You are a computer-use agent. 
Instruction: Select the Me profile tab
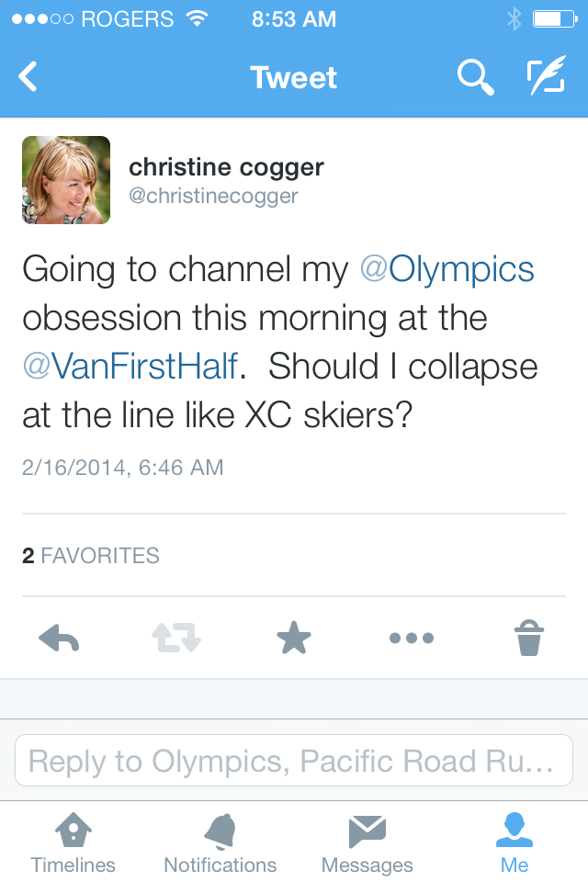coord(514,842)
